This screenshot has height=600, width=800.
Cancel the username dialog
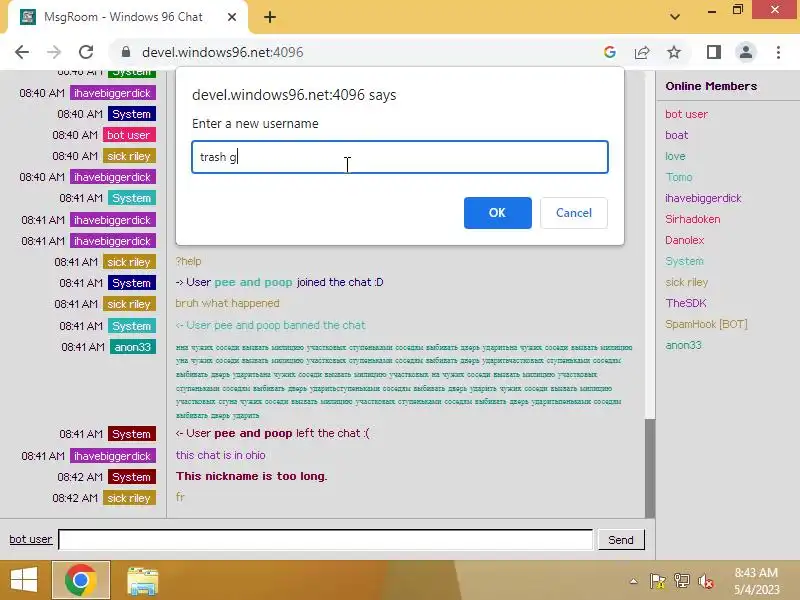click(x=573, y=213)
